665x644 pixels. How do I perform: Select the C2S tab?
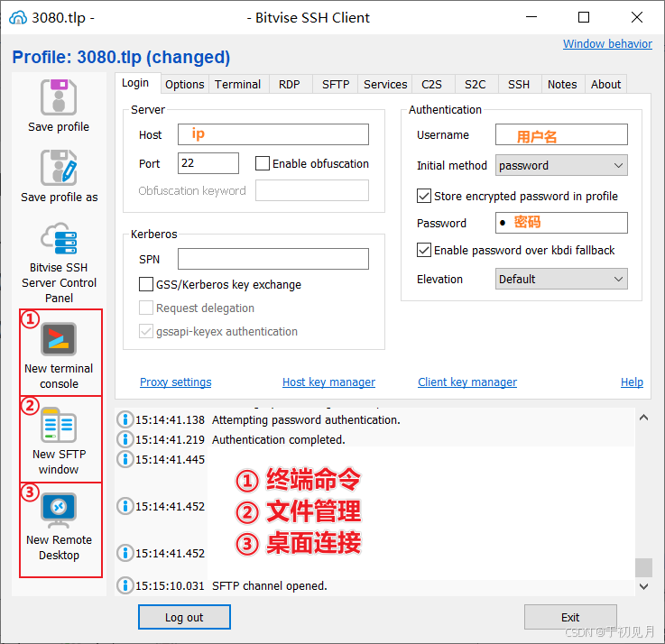coord(431,85)
